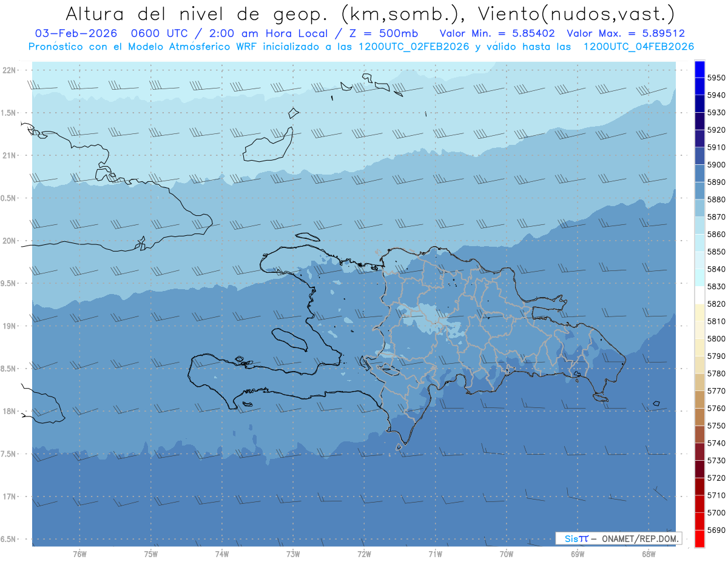Image resolution: width=728 pixels, height=562 pixels.
Task: Click the white swatch between 5830 and 5820
Action: coord(699,295)
